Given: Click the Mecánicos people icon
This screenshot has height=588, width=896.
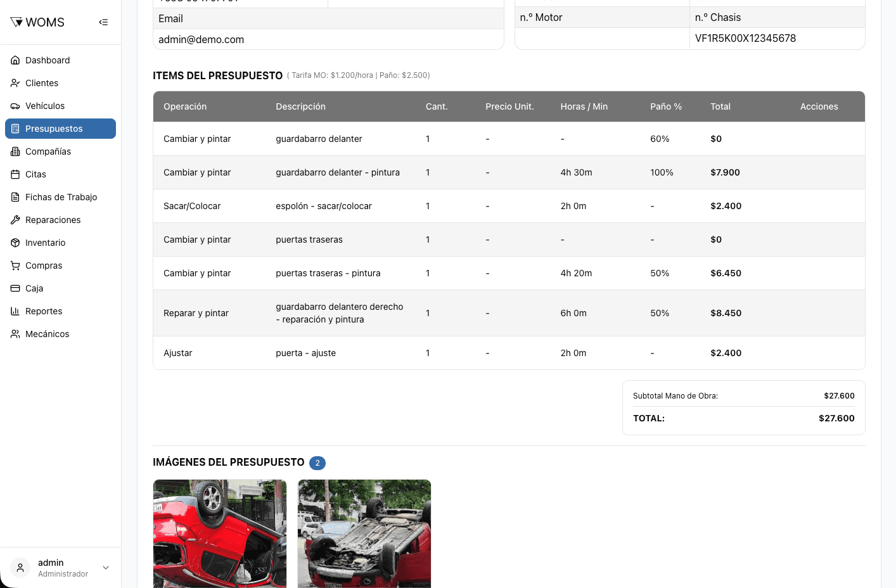Looking at the screenshot, I should pyautogui.click(x=15, y=334).
